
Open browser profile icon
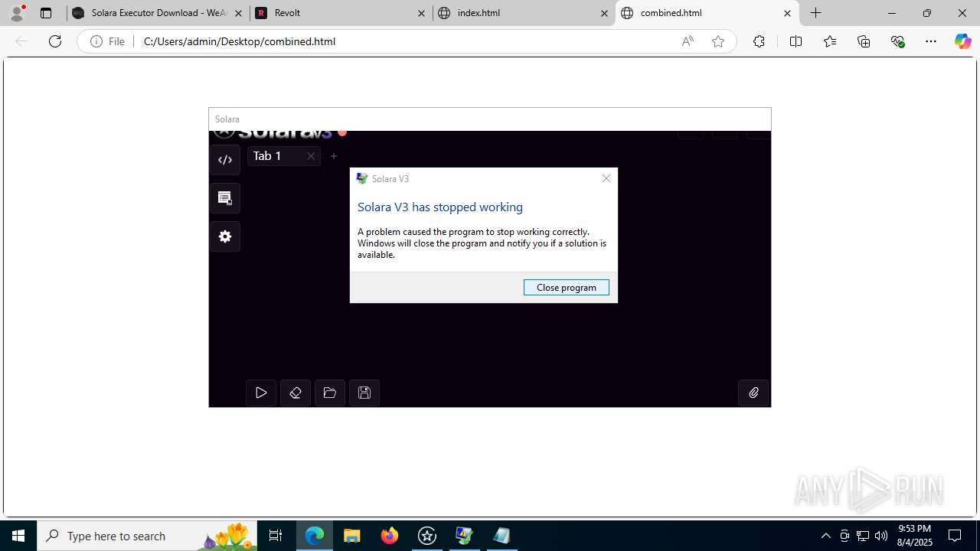pyautogui.click(x=17, y=13)
